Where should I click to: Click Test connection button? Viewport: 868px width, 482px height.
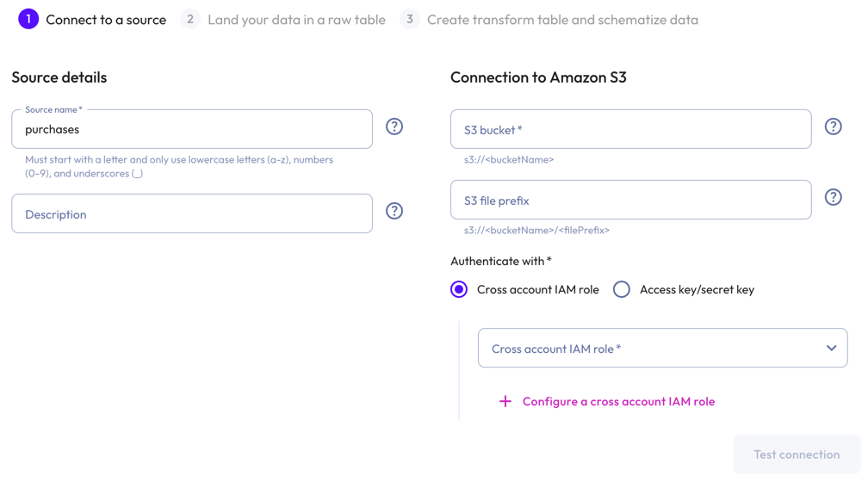coord(797,454)
